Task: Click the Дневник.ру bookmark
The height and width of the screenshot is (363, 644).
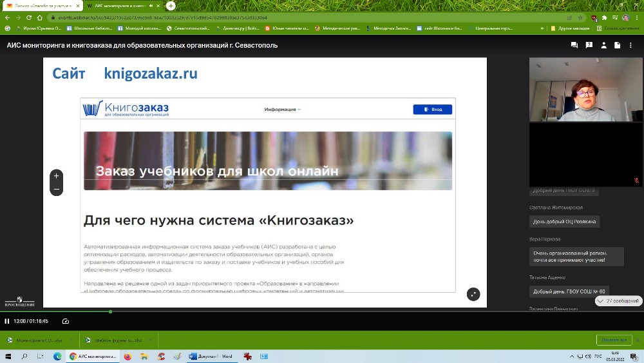Action: click(x=238, y=28)
